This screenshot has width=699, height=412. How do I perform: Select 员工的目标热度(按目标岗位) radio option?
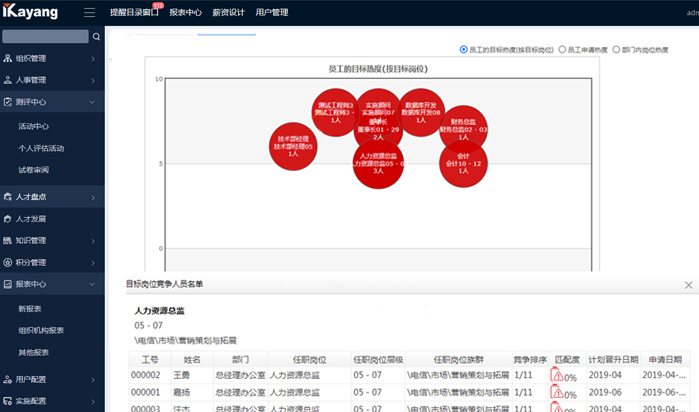pyautogui.click(x=463, y=49)
